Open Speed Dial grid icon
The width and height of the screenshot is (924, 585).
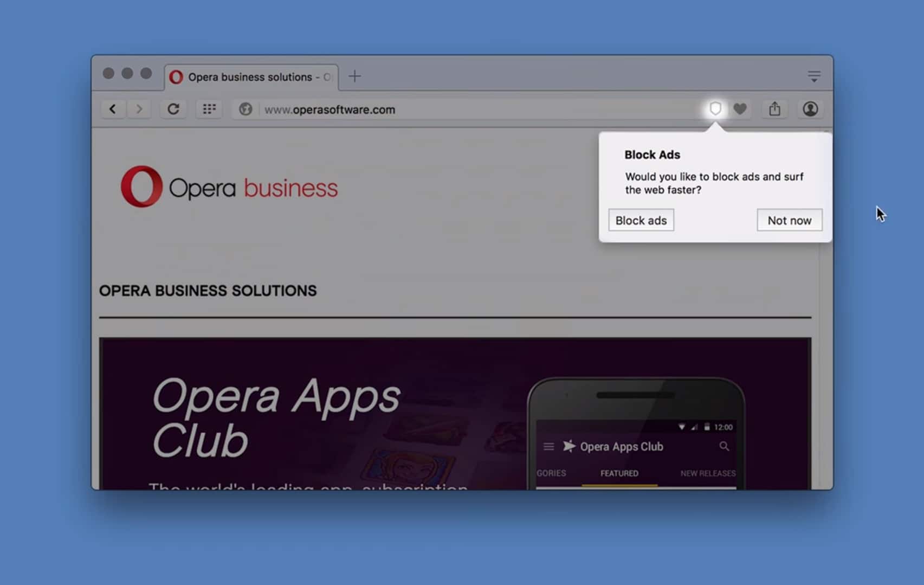tap(209, 109)
